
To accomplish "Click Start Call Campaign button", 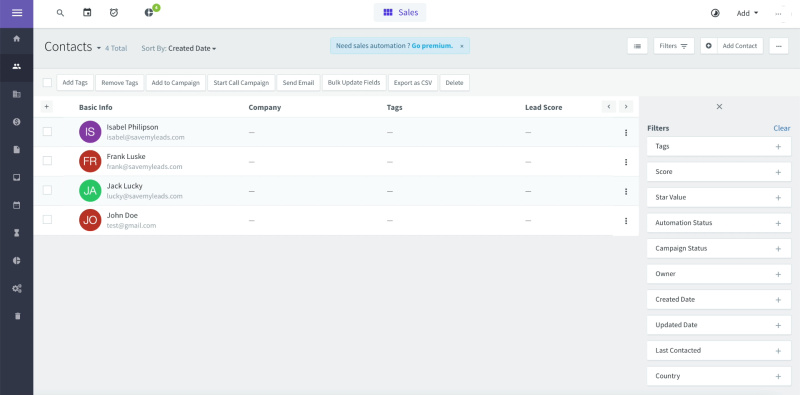I will tap(241, 83).
